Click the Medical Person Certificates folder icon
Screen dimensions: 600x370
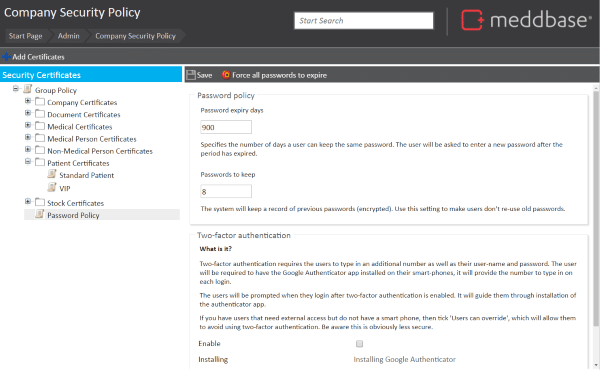(40, 138)
